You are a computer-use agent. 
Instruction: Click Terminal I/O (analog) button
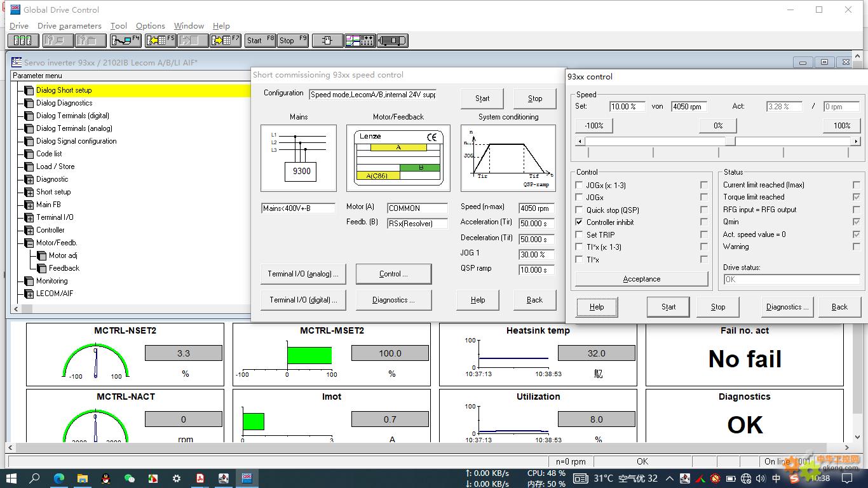(303, 274)
